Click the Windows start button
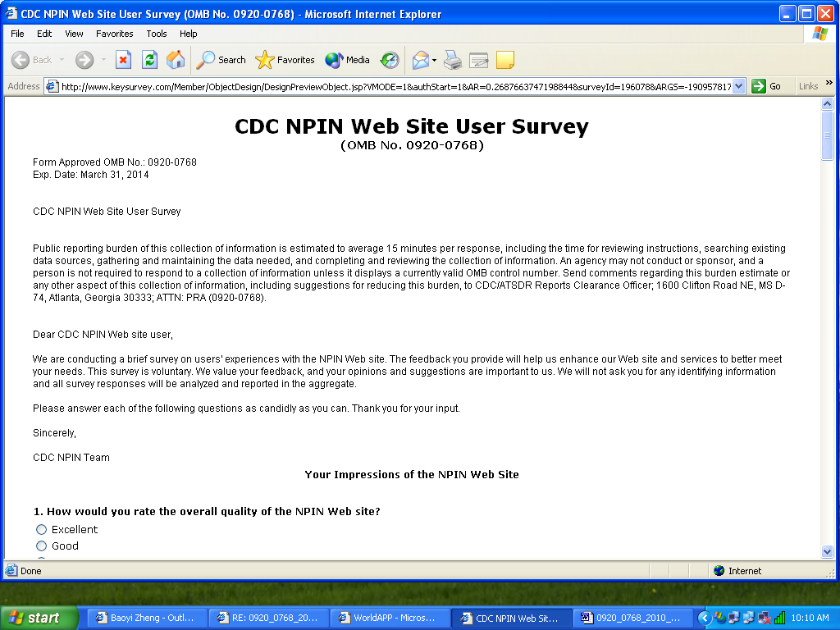This screenshot has width=840, height=630. pos(39,619)
